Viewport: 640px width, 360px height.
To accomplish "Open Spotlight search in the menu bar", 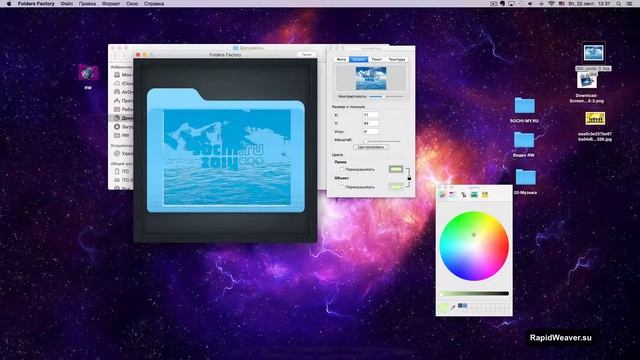I will point(619,3).
